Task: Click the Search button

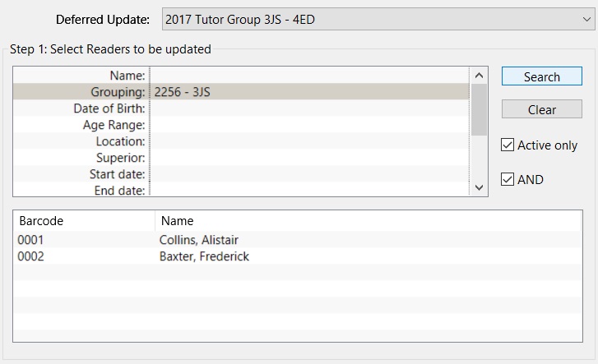Action: tap(541, 76)
